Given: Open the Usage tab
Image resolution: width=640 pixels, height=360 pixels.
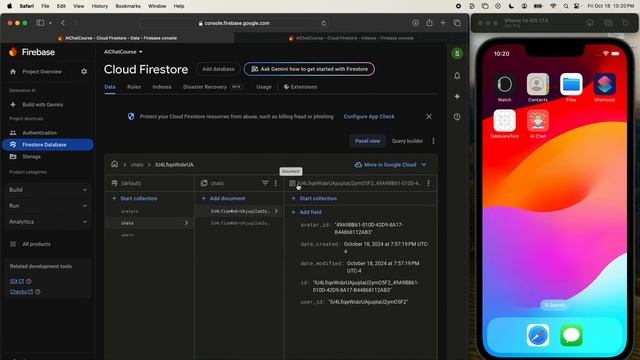Looking at the screenshot, I should [x=264, y=87].
